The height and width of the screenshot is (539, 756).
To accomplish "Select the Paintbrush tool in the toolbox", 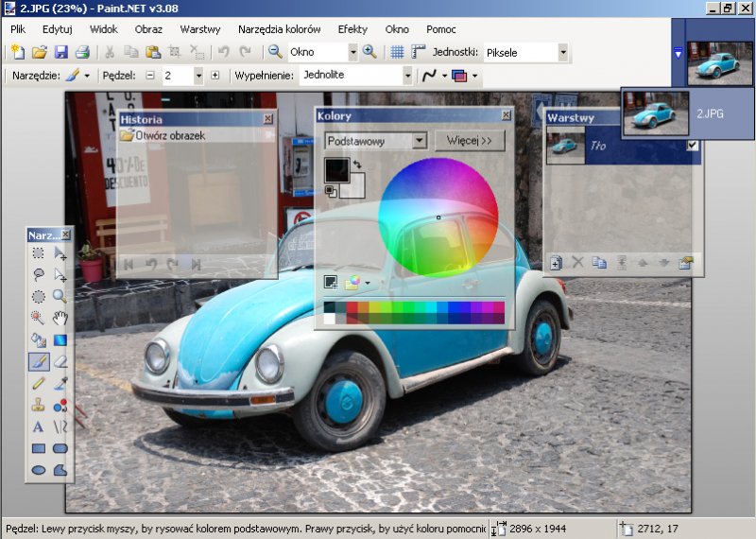I will click(39, 361).
